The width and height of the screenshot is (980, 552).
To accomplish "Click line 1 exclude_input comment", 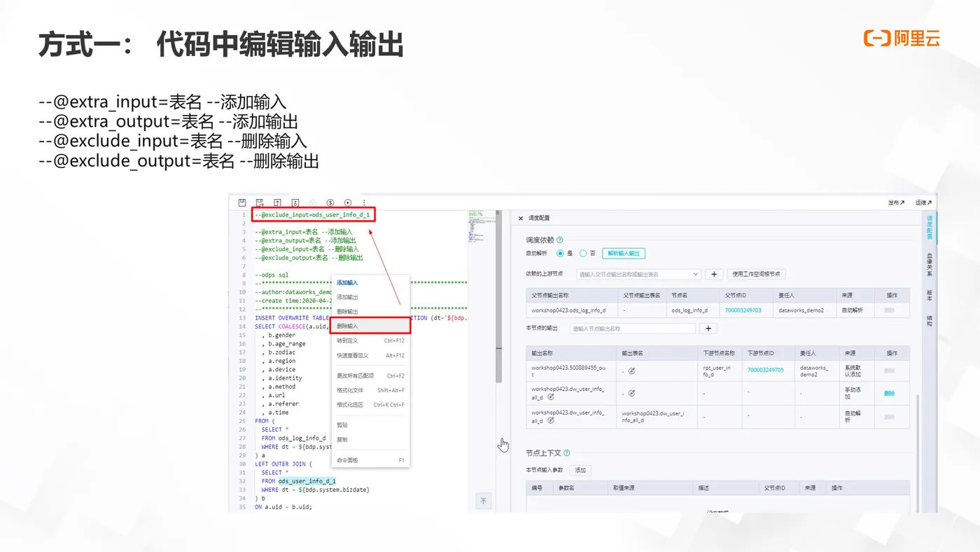I will click(311, 214).
